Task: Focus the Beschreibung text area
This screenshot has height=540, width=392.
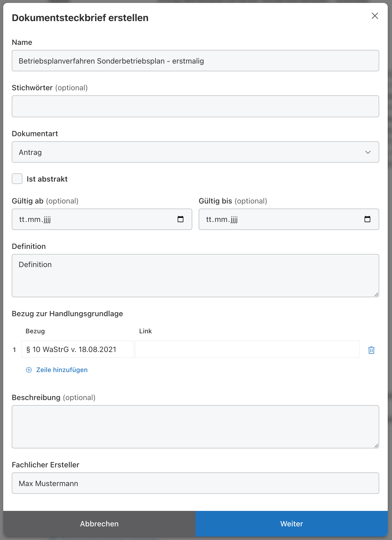Action: coord(195,427)
